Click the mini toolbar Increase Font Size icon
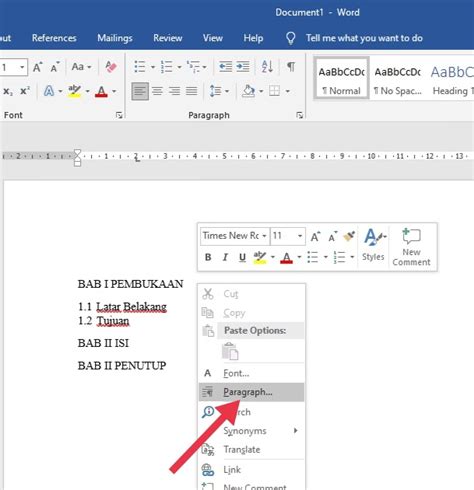 pos(315,236)
